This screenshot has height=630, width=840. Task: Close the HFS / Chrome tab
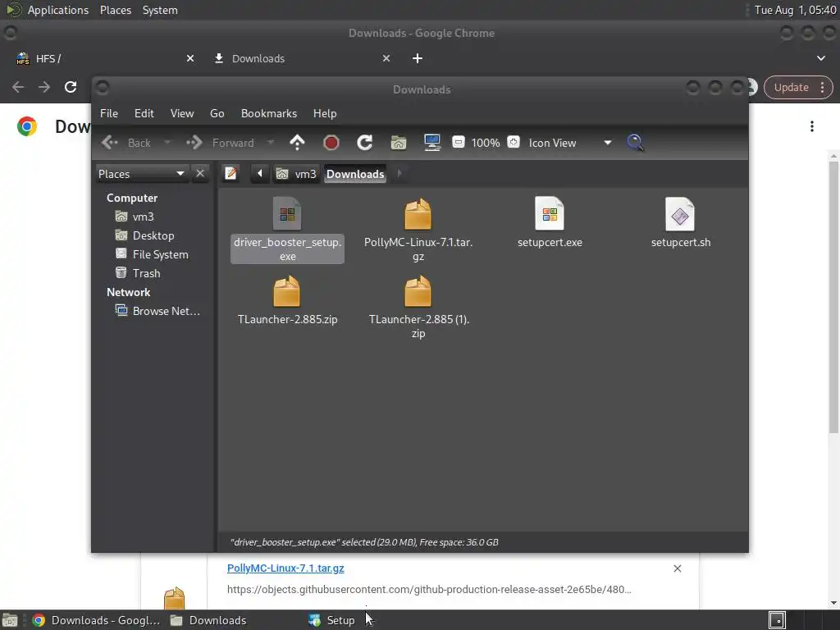pos(190,58)
